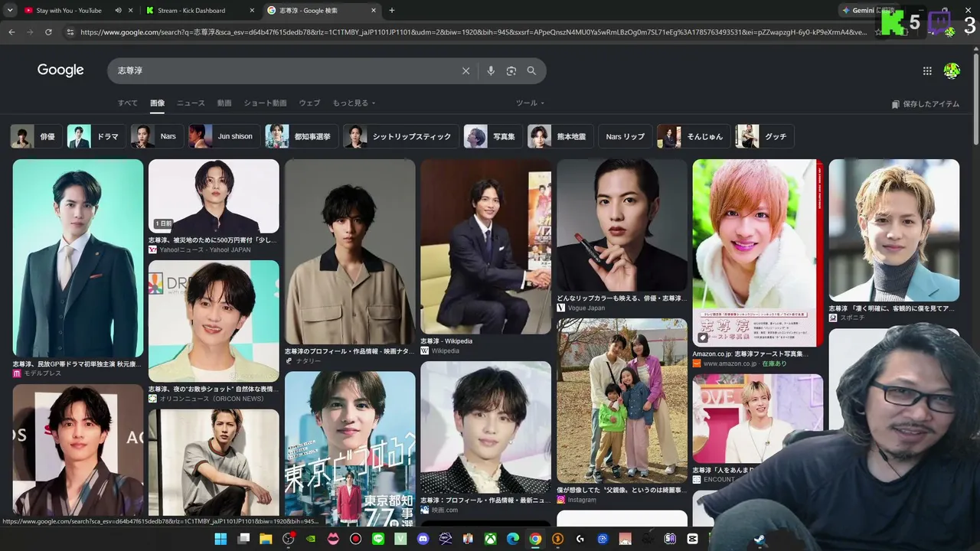Image resolution: width=980 pixels, height=551 pixels.
Task: Submit search with the magnifier icon
Action: 531,71
